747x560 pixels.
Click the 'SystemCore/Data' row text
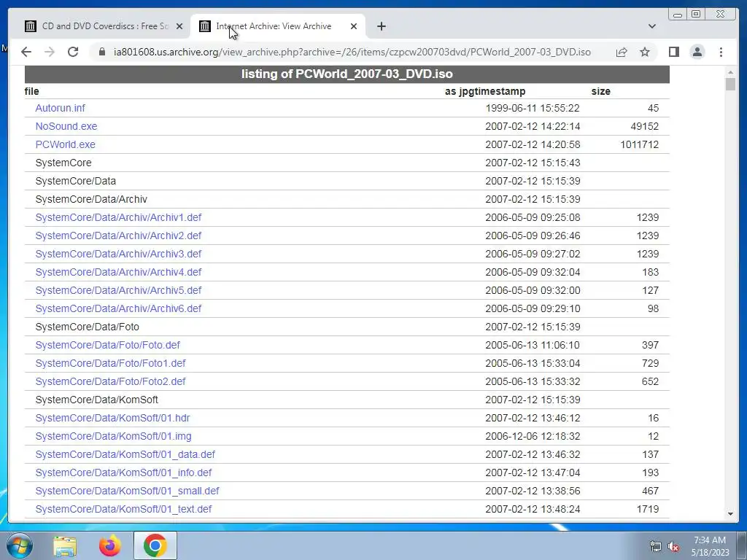click(x=75, y=181)
